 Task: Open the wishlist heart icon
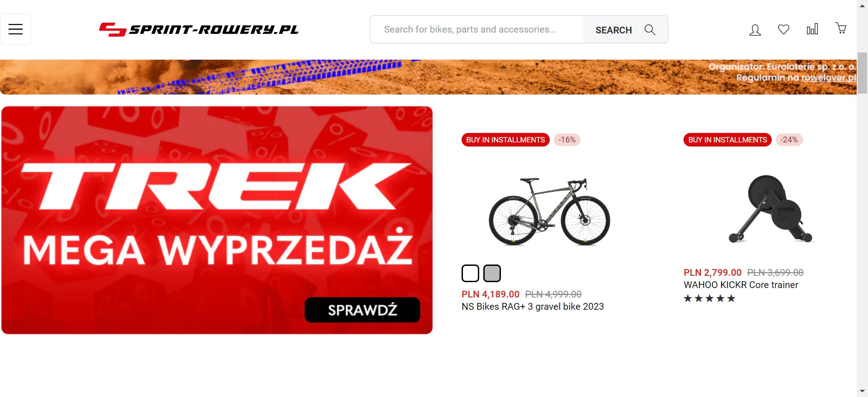pos(783,29)
